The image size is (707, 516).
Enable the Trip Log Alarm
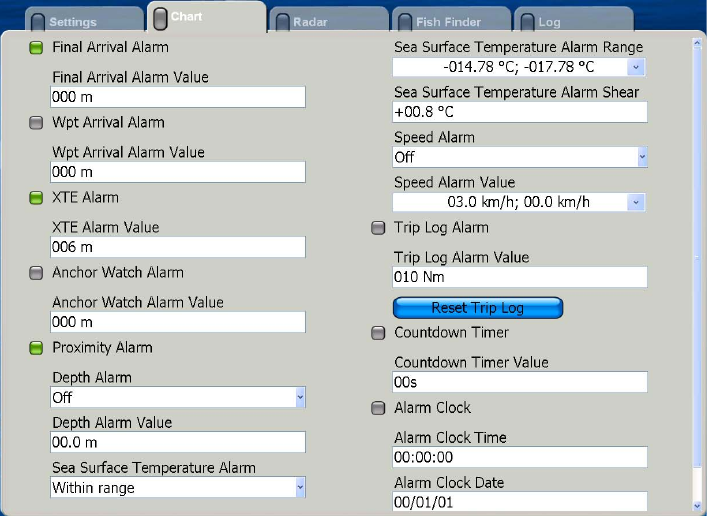tap(378, 228)
